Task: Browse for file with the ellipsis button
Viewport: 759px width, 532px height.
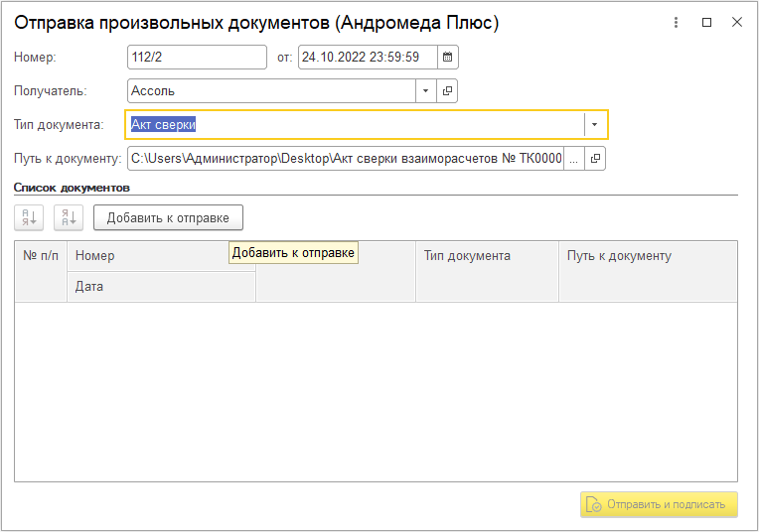Action: 574,159
